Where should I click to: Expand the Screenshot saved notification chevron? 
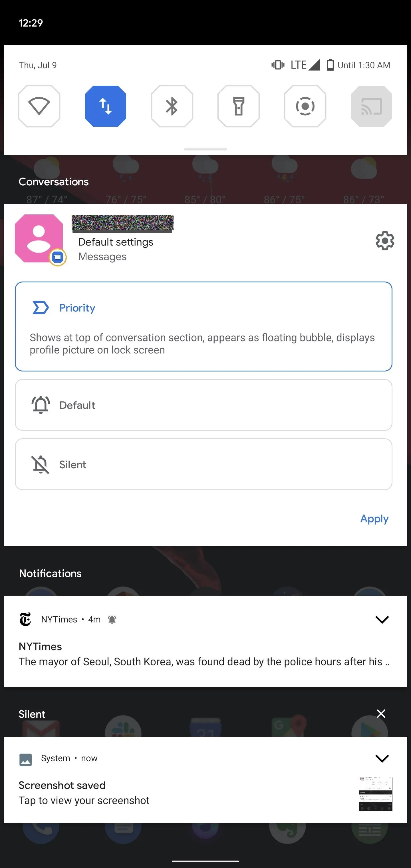coord(382,758)
